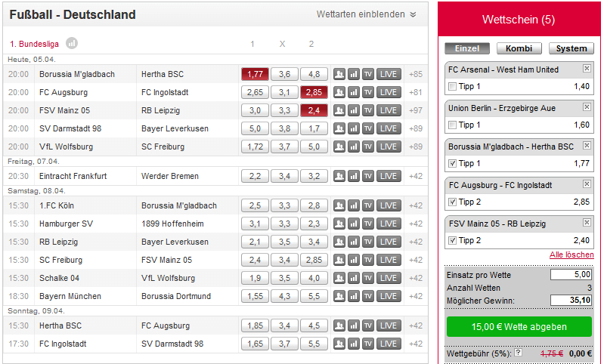Click Wettgebühr help question mark icon

click(518, 352)
